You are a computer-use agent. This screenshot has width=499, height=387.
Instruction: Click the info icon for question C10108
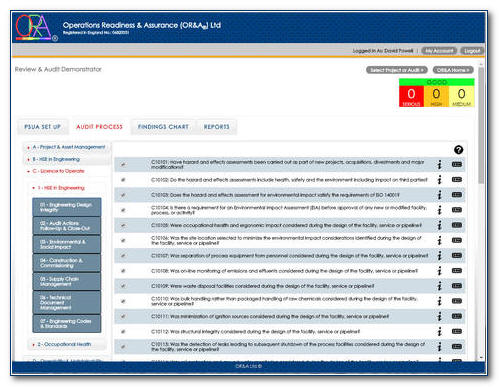coord(439,271)
